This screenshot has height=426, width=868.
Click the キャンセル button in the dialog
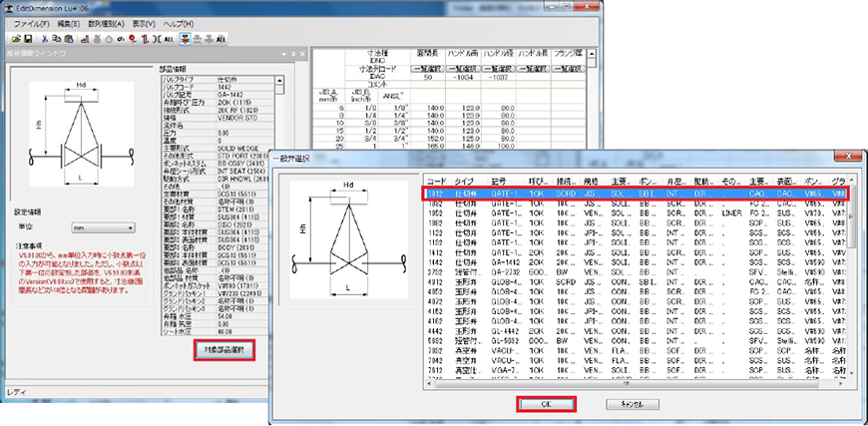[x=633, y=404]
